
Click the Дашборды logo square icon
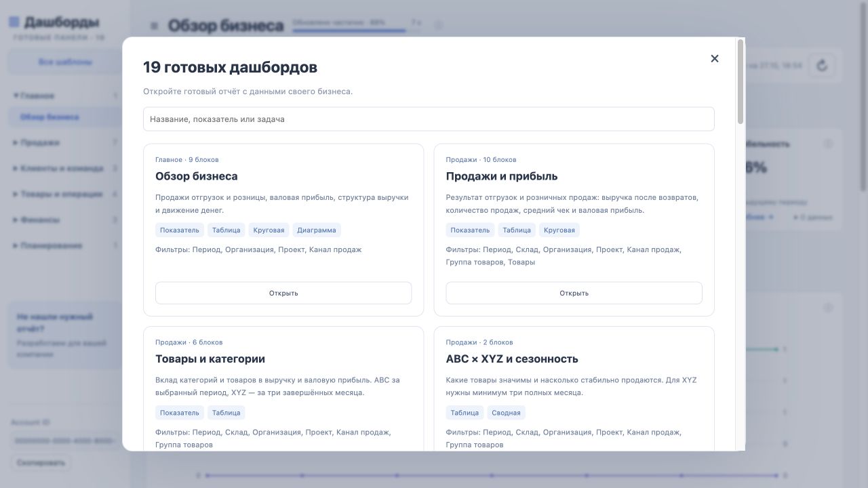click(x=14, y=22)
